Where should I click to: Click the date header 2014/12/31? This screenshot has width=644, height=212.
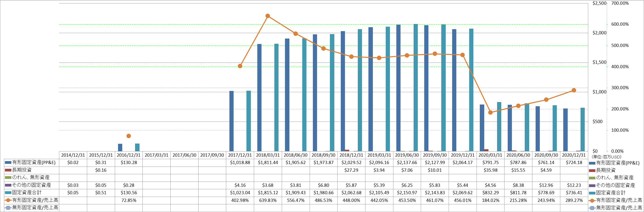(73, 155)
